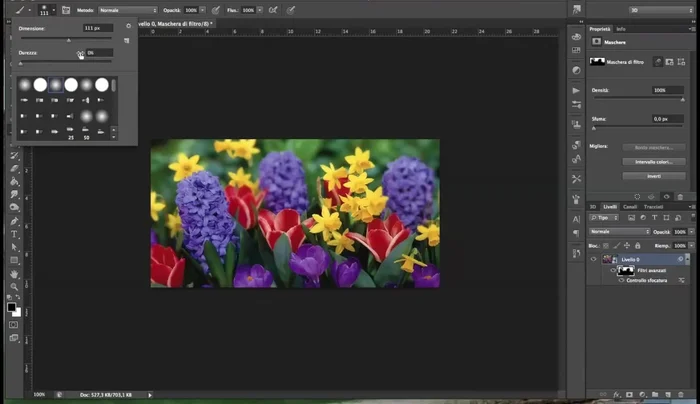Hide the Livello 0 layer

(x=594, y=259)
